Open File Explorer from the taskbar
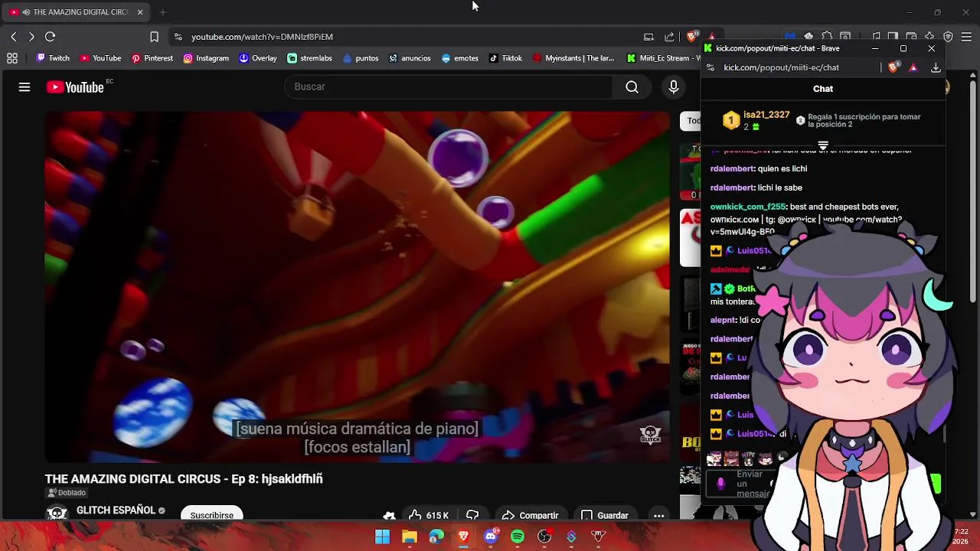 [410, 537]
